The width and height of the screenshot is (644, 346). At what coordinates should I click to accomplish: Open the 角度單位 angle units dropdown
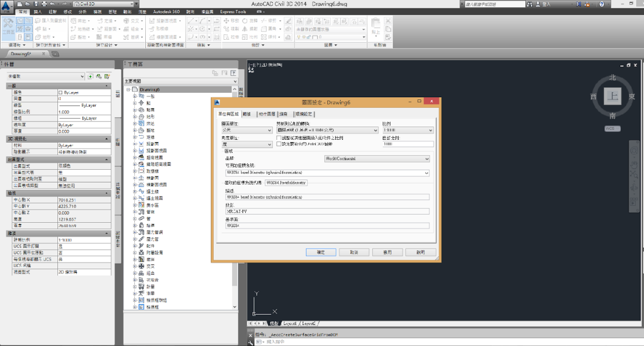tap(247, 145)
